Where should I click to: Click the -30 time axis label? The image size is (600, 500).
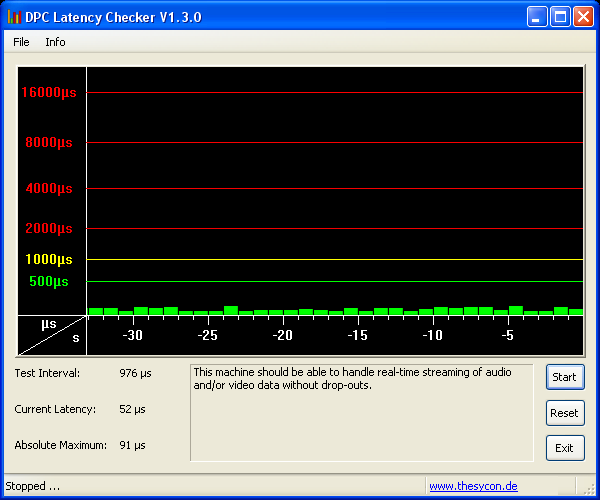(132, 336)
